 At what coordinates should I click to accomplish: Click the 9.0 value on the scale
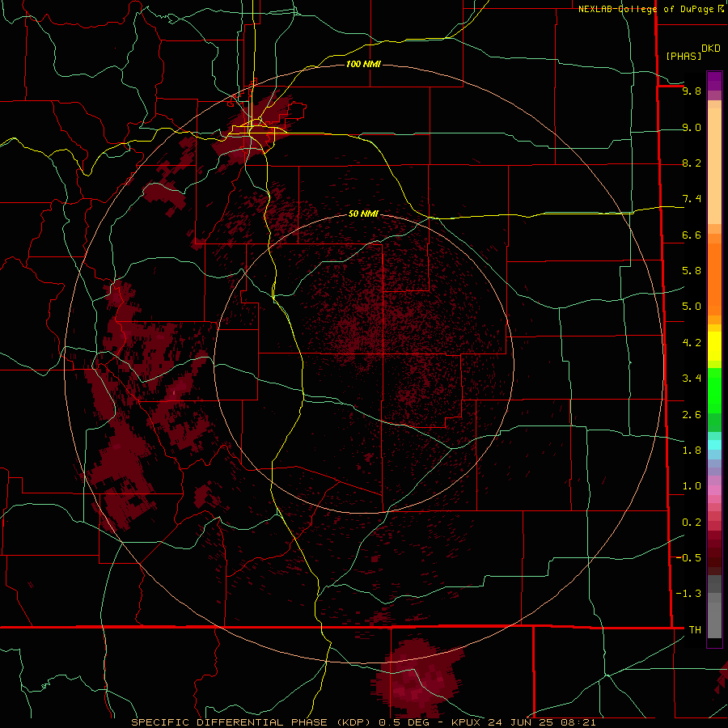[692, 127]
